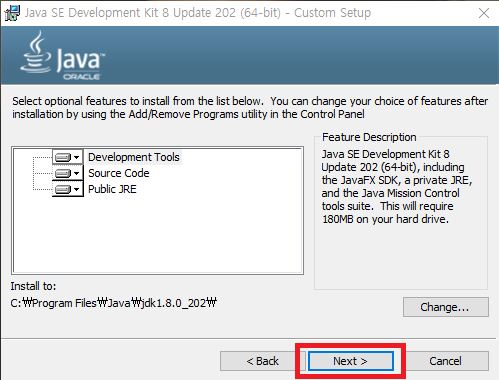Select the Public JRE feature row
The width and height of the screenshot is (499, 380).
pyautogui.click(x=112, y=189)
